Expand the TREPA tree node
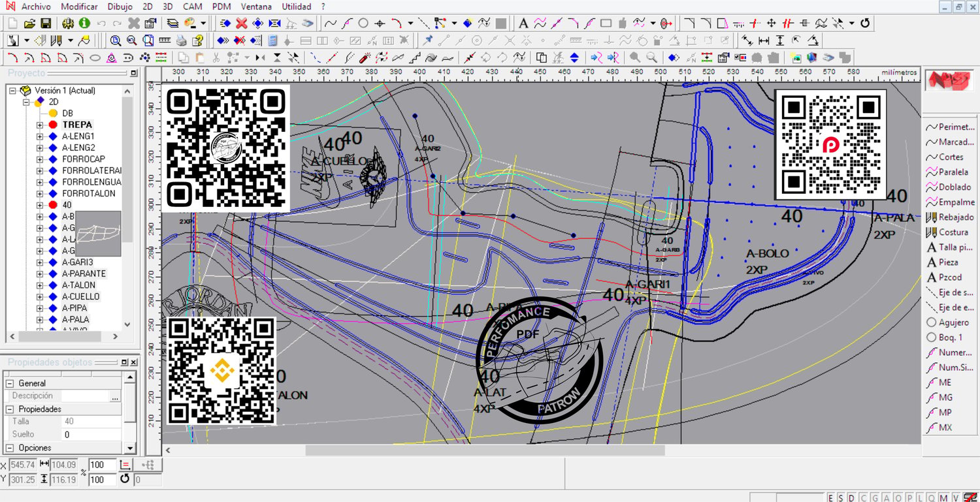 [40, 125]
